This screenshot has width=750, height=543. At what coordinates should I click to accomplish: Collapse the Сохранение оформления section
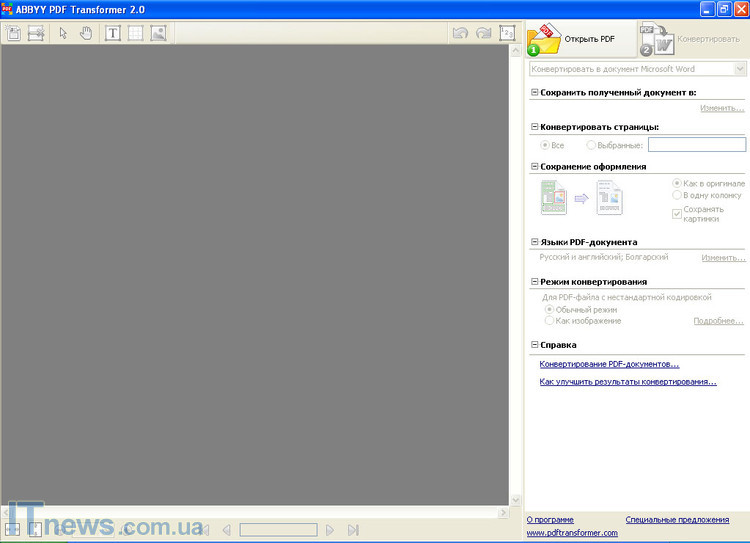click(x=535, y=166)
